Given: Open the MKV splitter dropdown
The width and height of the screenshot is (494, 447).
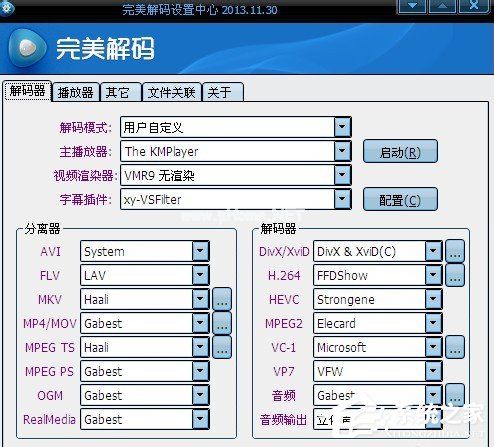Looking at the screenshot, I should [x=200, y=299].
